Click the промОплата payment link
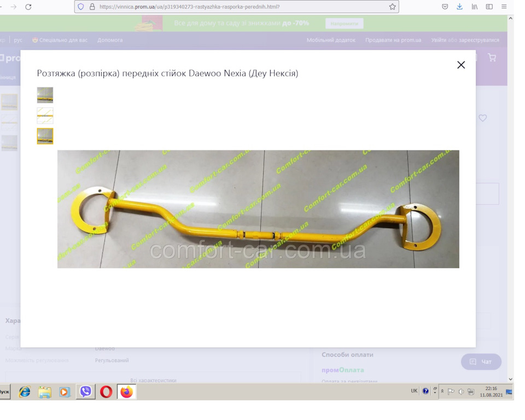525x420 pixels. [x=342, y=370]
